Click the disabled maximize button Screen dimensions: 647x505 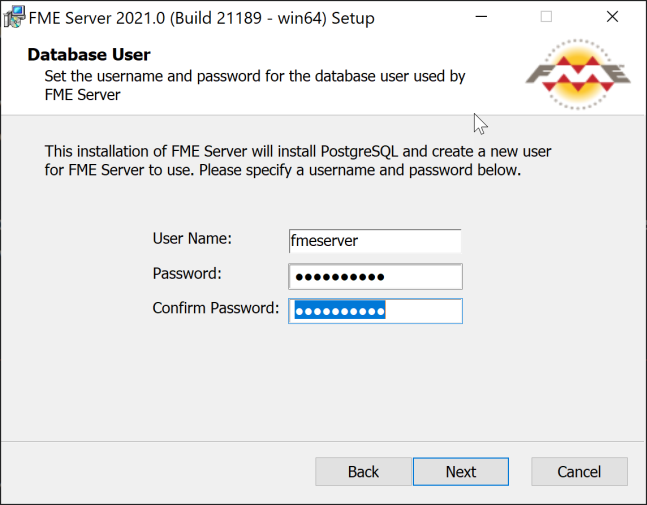[x=546, y=17]
